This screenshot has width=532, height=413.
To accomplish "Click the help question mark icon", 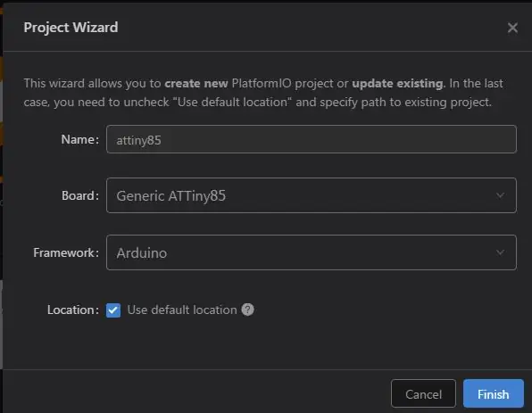I will pyautogui.click(x=247, y=310).
